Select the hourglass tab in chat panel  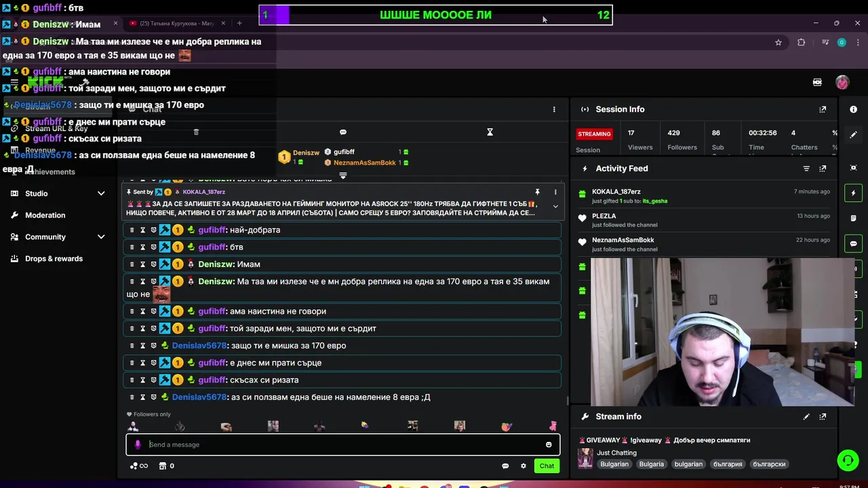click(x=490, y=132)
